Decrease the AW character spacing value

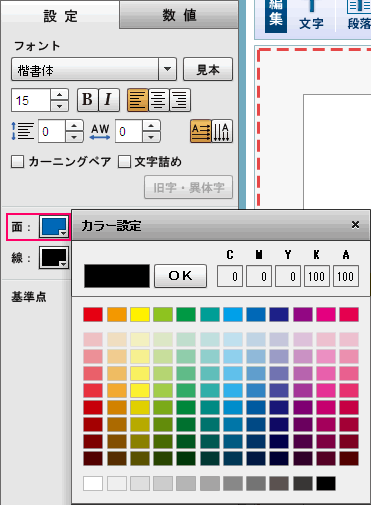pyautogui.click(x=151, y=137)
